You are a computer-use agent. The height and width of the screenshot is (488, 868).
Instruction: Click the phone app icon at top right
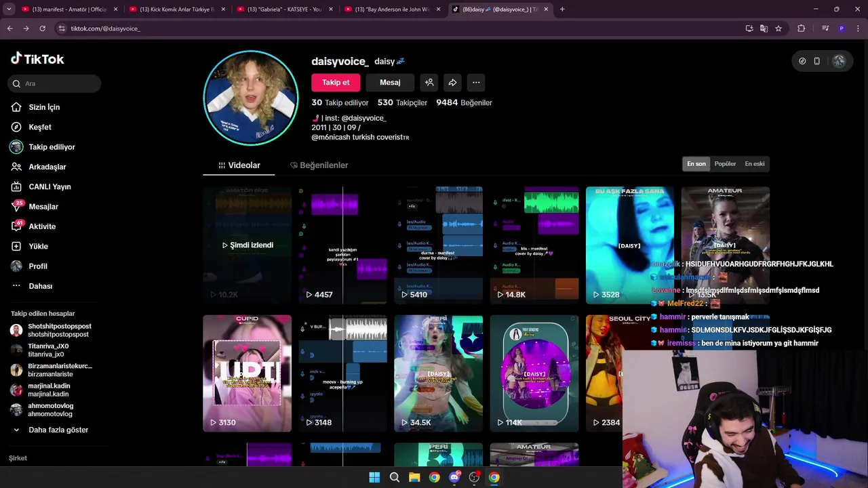(x=816, y=61)
